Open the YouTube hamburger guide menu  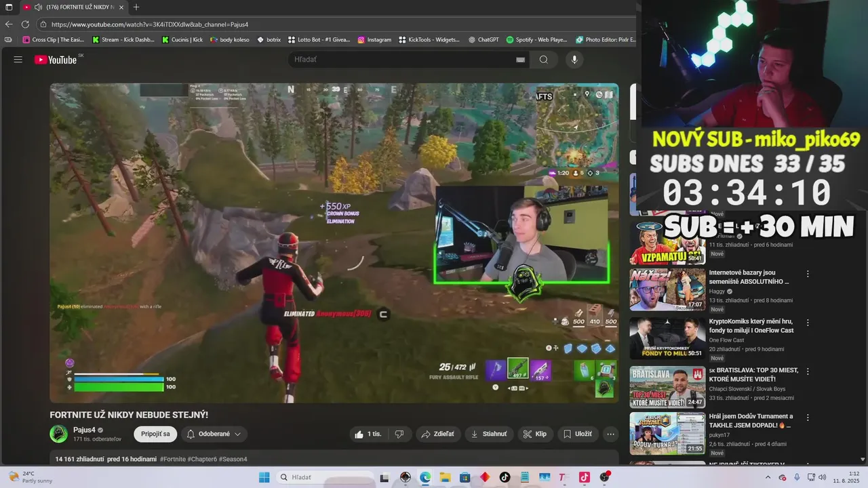(18, 60)
